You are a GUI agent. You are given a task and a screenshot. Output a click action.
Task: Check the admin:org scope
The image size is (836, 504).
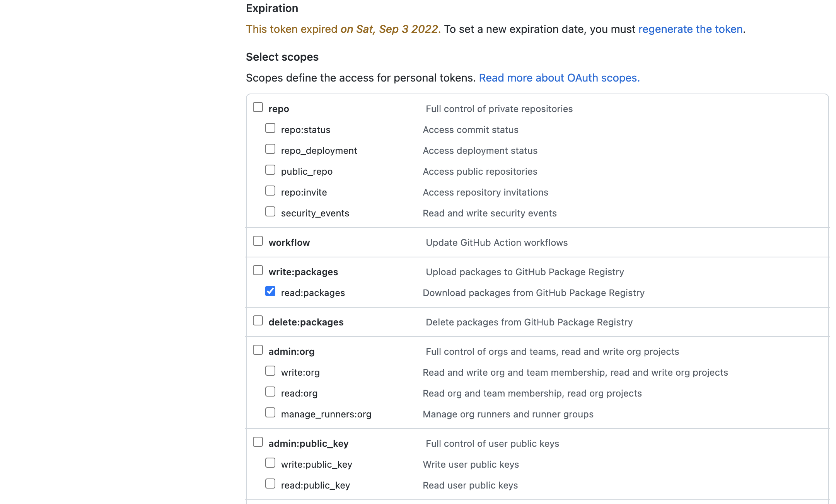click(258, 349)
